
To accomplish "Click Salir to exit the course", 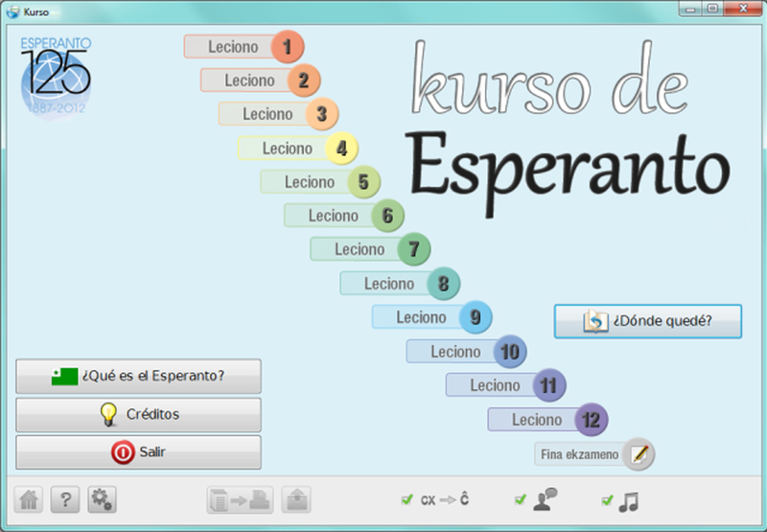I will [138, 452].
